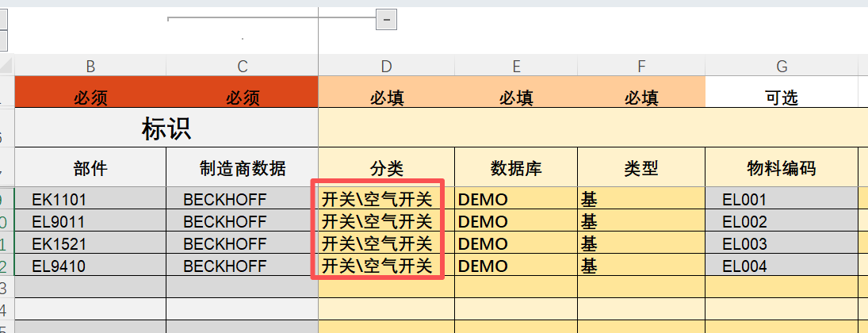
Task: Click the upper outline level button
Action: [3, 17]
